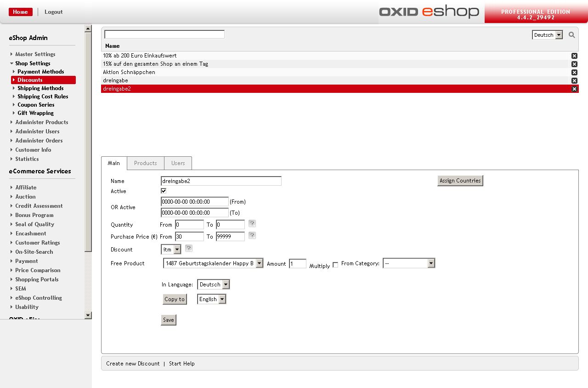Open help icon next to Purchase Price
Screen dimensions: 588x388
coord(252,236)
